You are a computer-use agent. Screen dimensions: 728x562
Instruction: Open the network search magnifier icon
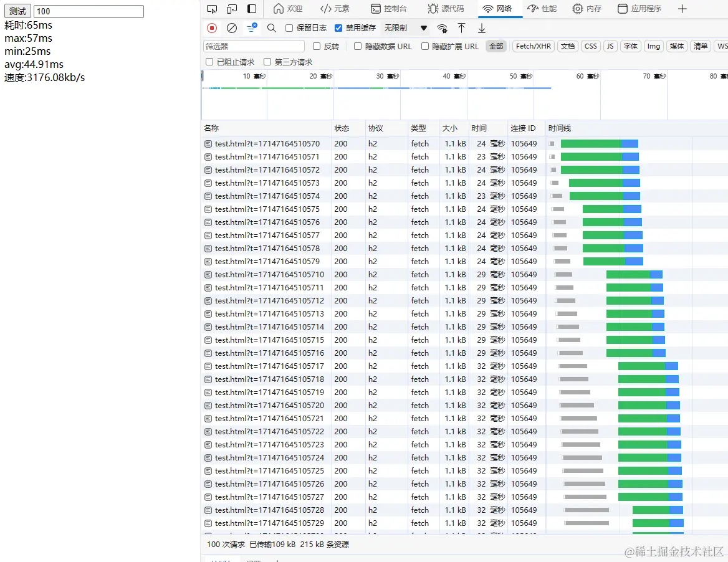pyautogui.click(x=272, y=28)
